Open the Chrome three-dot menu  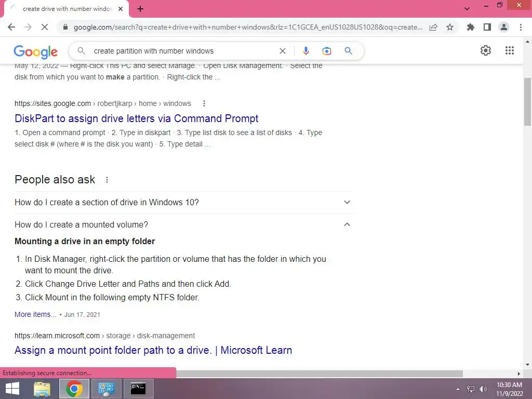tap(521, 27)
